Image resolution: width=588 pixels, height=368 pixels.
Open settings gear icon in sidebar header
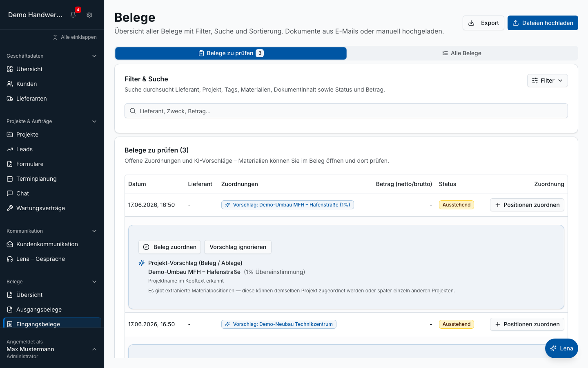coord(89,15)
